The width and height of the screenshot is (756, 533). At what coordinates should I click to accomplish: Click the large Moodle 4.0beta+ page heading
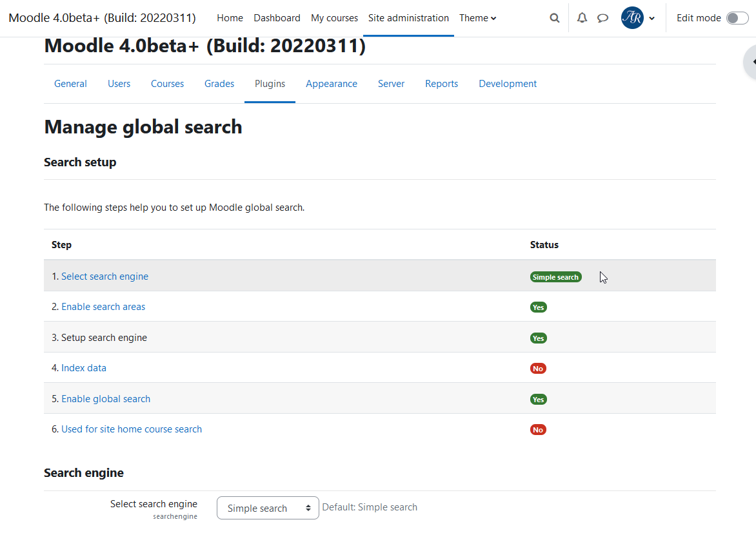coord(205,46)
